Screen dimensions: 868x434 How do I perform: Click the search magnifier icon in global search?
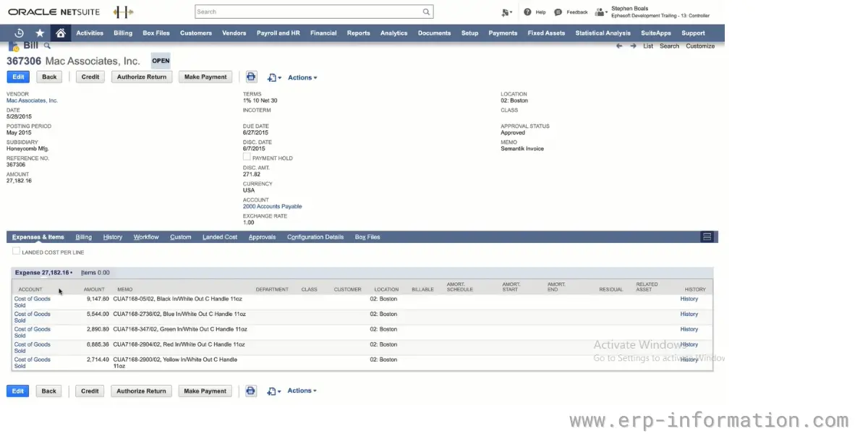tap(426, 12)
